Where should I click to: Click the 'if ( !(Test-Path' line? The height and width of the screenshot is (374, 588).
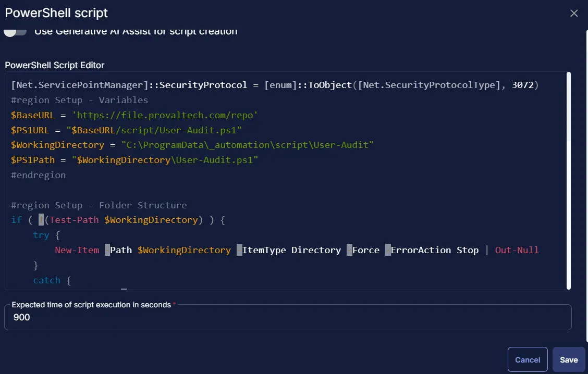pos(118,220)
